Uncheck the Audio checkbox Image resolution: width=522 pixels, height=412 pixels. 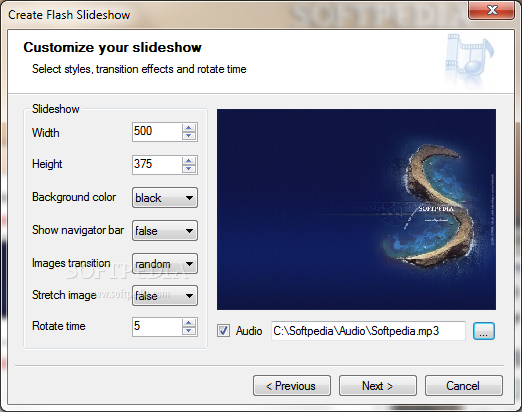coord(223,331)
